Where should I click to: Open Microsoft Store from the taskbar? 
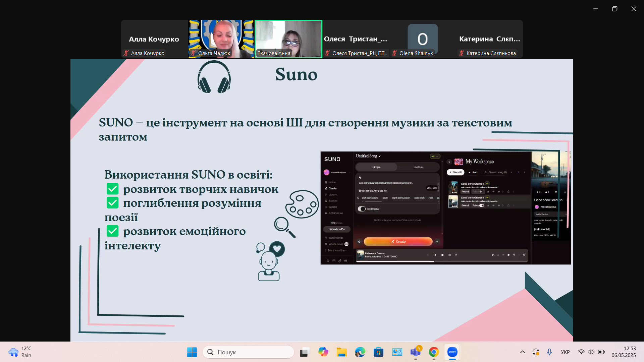click(378, 352)
